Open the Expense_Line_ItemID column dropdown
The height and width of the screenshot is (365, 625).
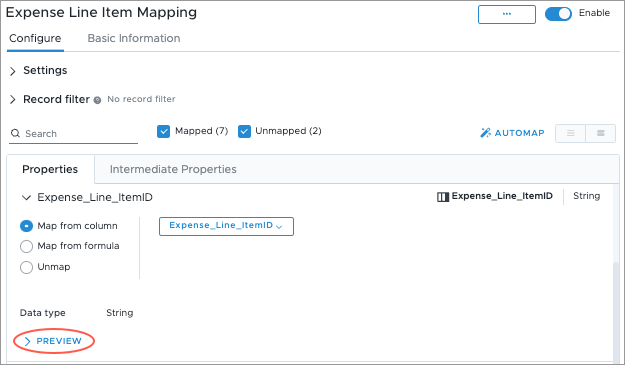pyautogui.click(x=226, y=226)
